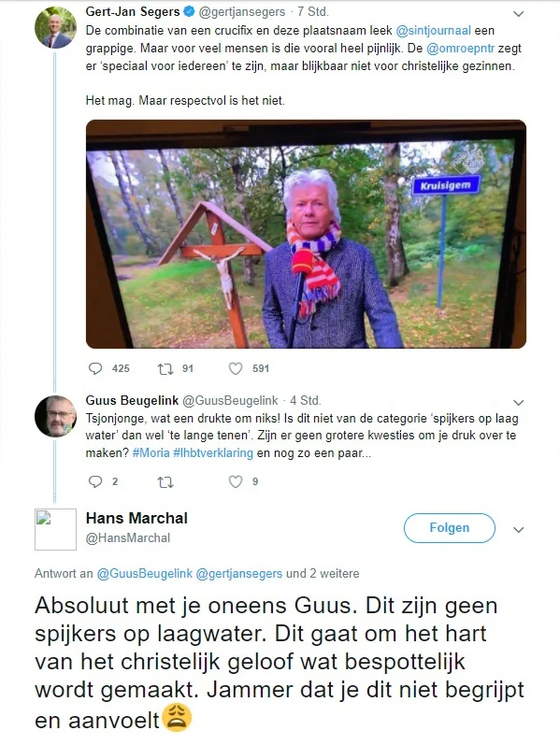Open Gert-Jan Segers profile avatar
The height and width of the screenshot is (745, 560).
[x=55, y=27]
